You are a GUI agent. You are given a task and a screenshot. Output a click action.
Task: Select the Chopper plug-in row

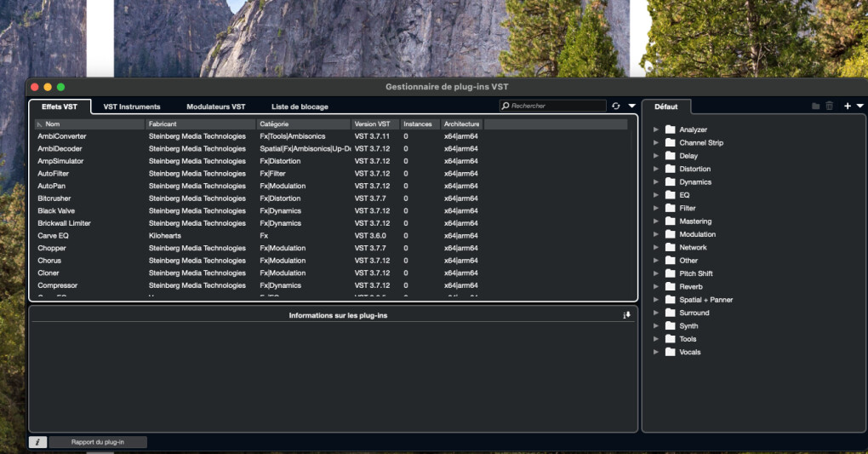[331, 249]
